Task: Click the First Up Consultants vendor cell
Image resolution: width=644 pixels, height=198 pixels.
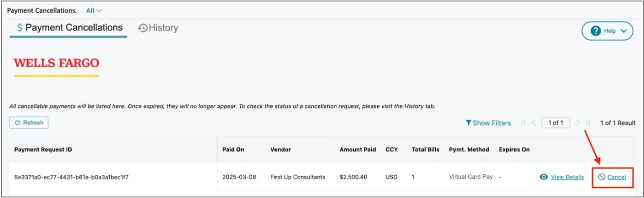Action: (298, 177)
